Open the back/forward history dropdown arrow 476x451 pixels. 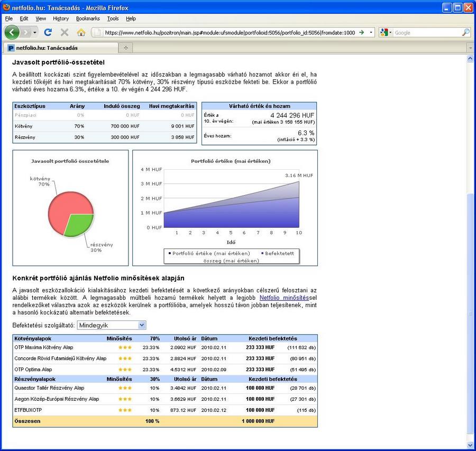[35, 32]
